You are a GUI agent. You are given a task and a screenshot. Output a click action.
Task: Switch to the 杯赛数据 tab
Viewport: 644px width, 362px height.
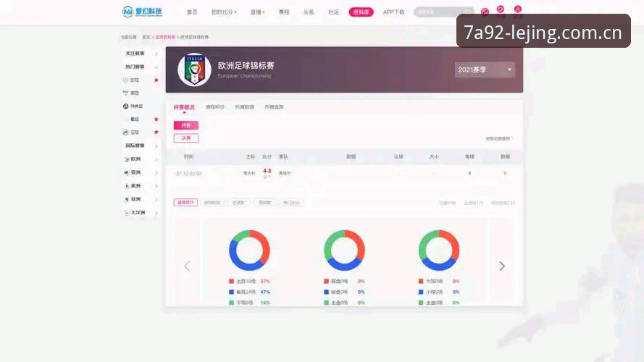[x=244, y=107]
